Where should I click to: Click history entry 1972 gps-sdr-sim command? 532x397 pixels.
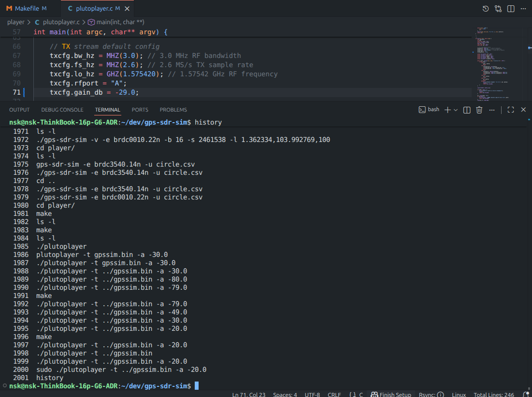(183, 140)
